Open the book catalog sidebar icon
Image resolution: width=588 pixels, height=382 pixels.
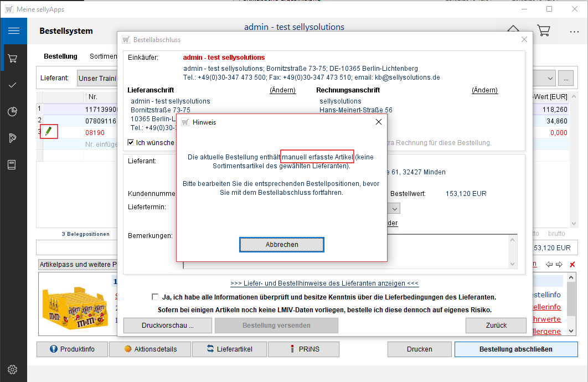pyautogui.click(x=12, y=164)
